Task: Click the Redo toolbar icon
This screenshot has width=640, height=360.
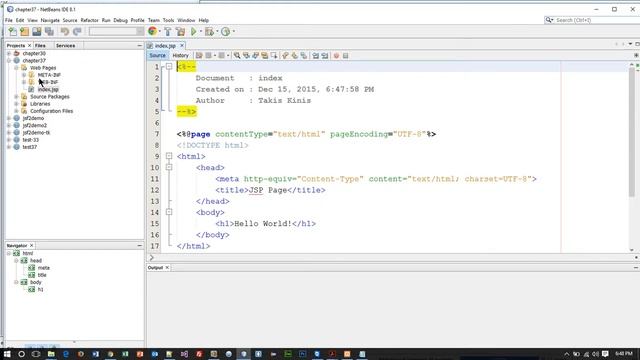Action: 77,31
